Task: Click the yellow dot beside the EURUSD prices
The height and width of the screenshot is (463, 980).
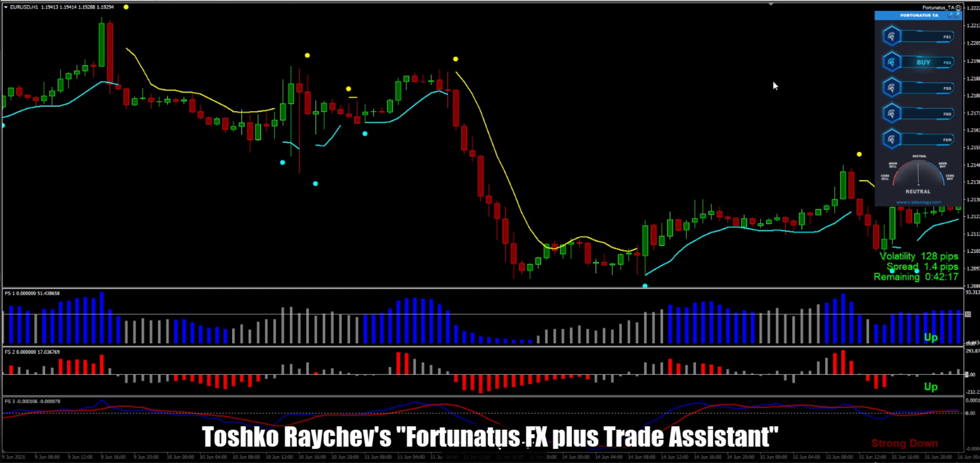Action: click(x=126, y=7)
